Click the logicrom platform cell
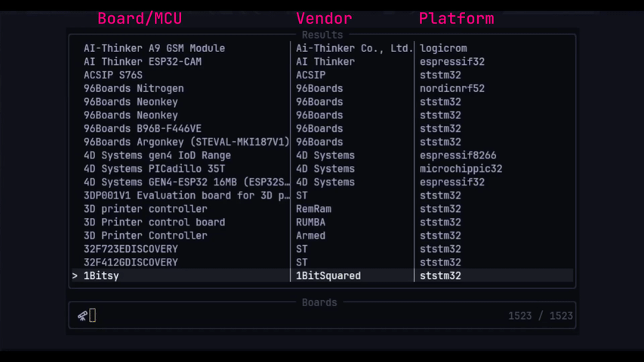 pos(443,48)
